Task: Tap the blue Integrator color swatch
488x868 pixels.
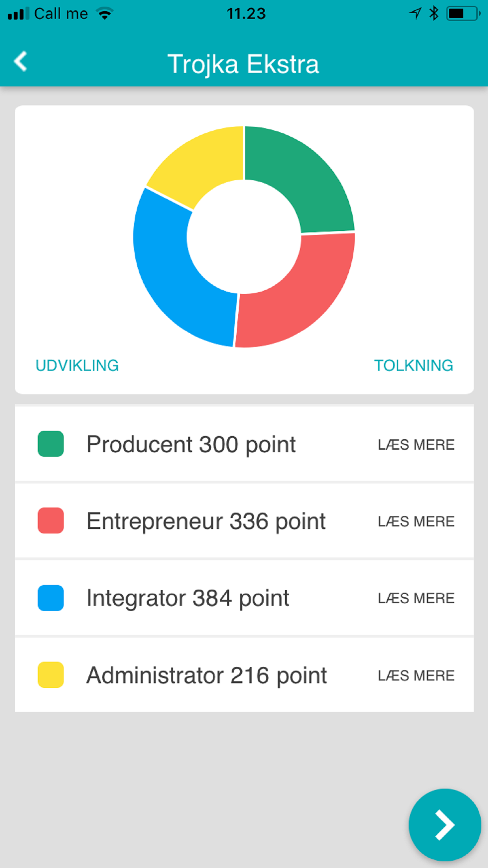Action: coord(51,598)
